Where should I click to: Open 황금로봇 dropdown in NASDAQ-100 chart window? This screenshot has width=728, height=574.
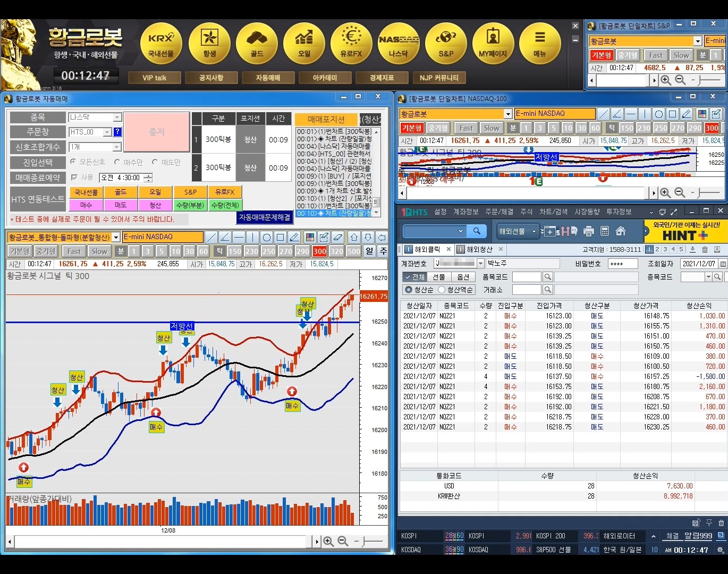pos(508,114)
